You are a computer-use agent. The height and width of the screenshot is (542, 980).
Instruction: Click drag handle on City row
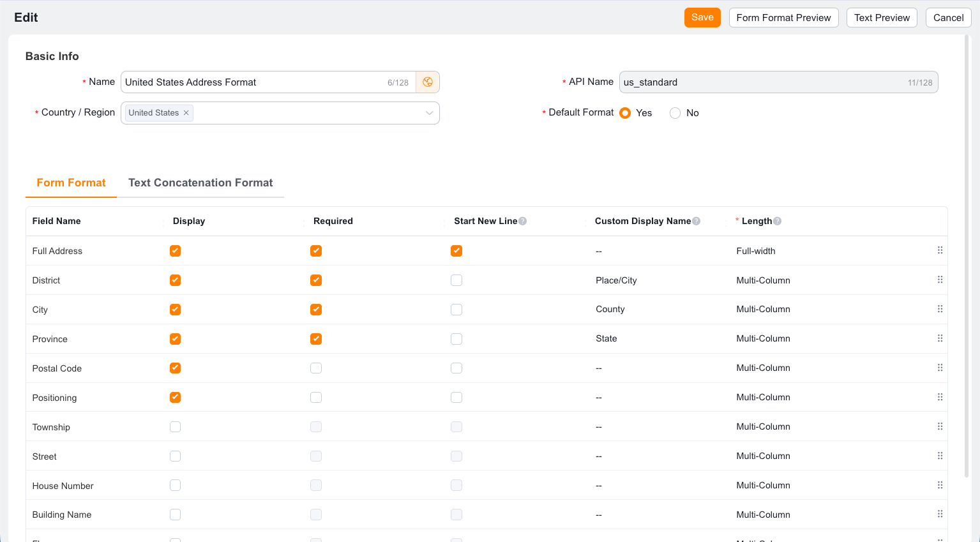point(940,309)
